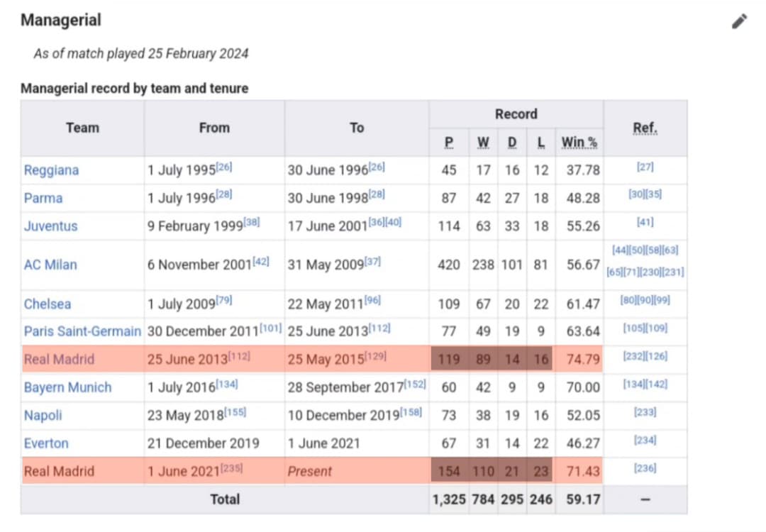Open the Parma team link

click(43, 198)
